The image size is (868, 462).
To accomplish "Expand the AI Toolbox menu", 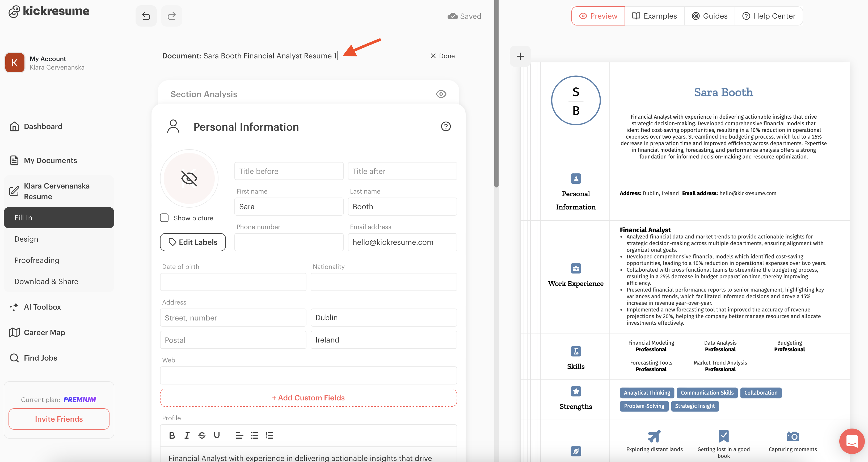I will (x=43, y=307).
